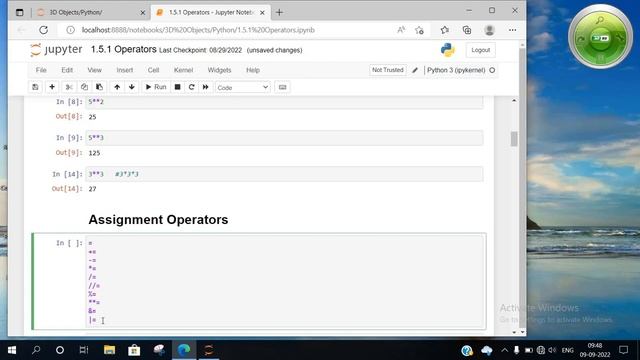Interrupt the kernel with the stop icon

pyautogui.click(x=178, y=87)
